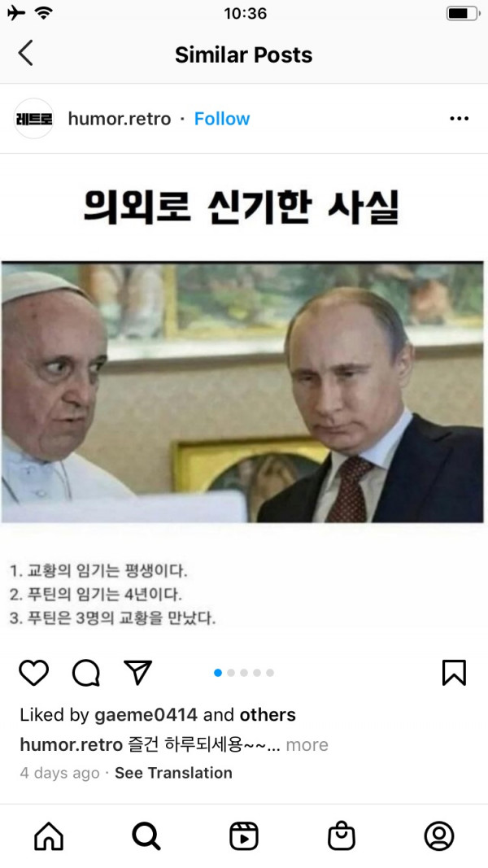The height and width of the screenshot is (868, 488).
Task: Tap See Translation under the caption
Action: 173,773
